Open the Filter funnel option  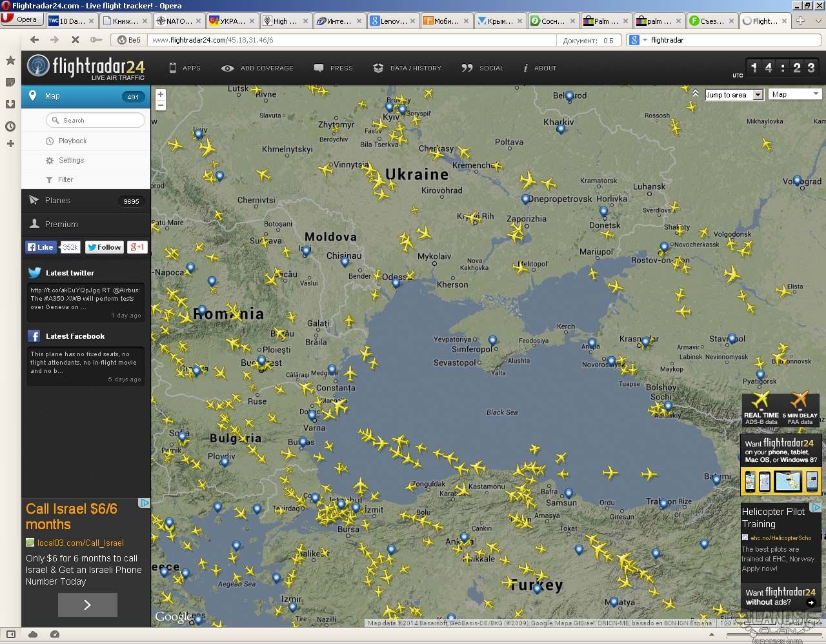[x=50, y=180]
